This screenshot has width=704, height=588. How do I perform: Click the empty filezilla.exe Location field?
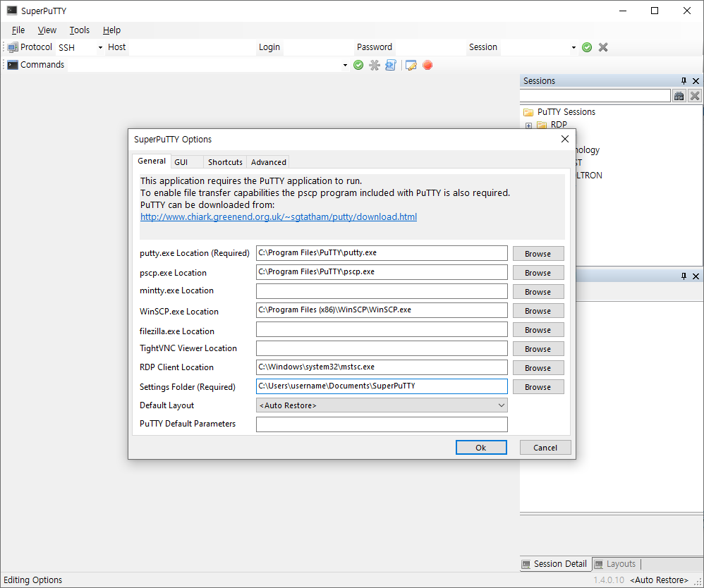pos(382,329)
